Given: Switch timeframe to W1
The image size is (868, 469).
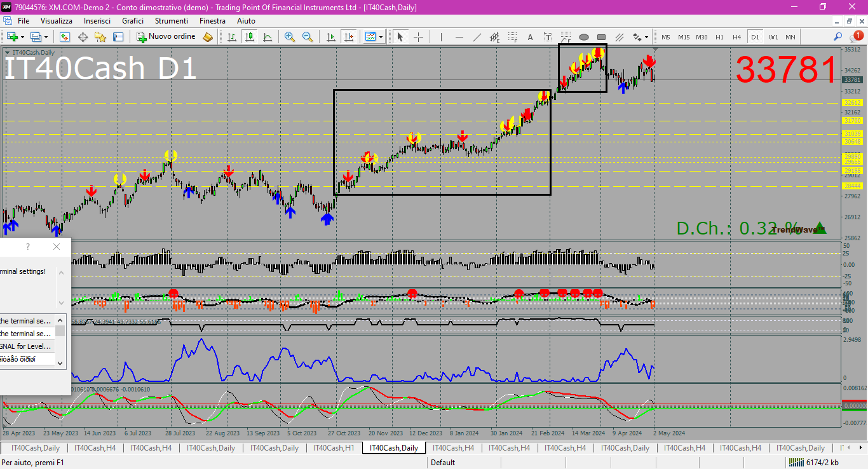Looking at the screenshot, I should point(773,37).
